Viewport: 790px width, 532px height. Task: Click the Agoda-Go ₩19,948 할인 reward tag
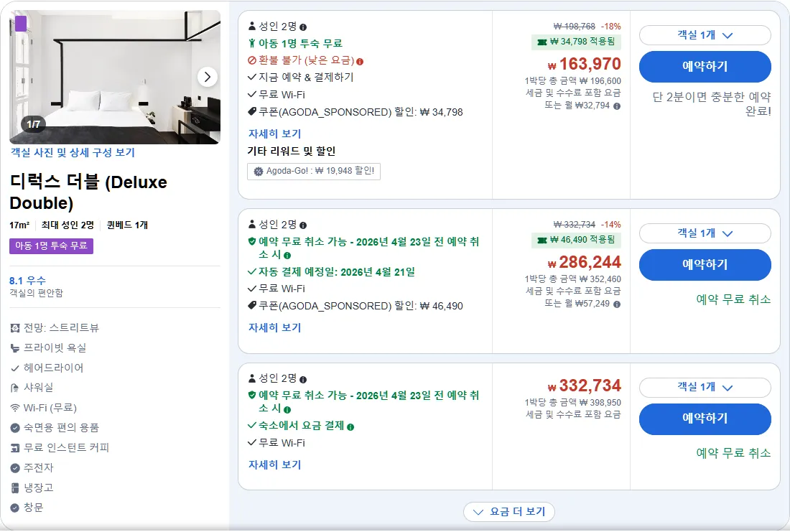tap(314, 172)
